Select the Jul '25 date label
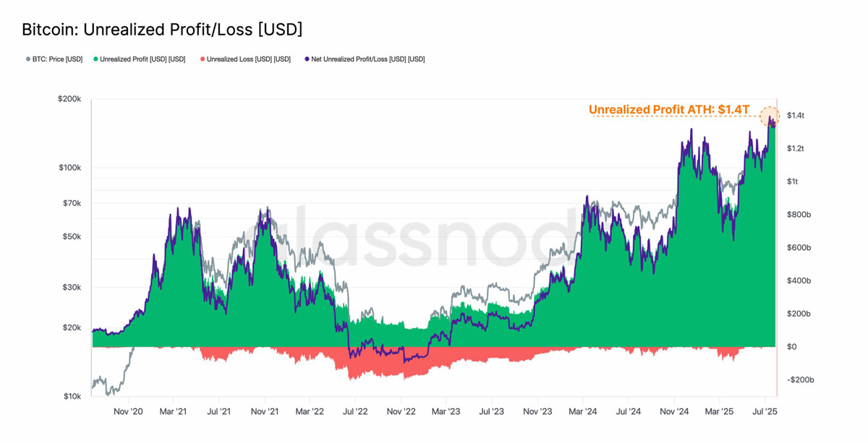The height and width of the screenshot is (443, 868). click(x=765, y=412)
